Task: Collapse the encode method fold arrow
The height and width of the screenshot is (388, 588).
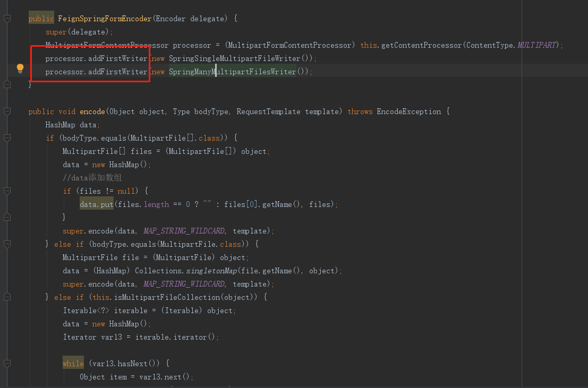Action: 6,111
